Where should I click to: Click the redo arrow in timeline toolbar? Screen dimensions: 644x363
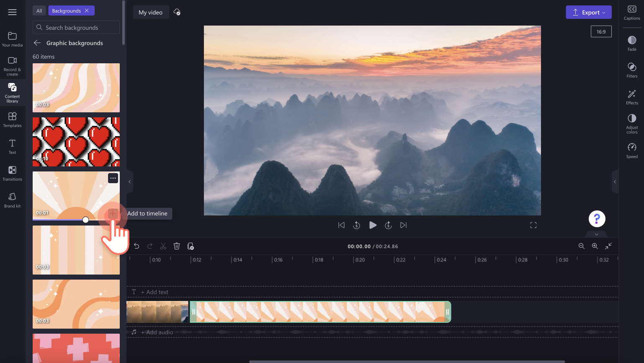150,246
